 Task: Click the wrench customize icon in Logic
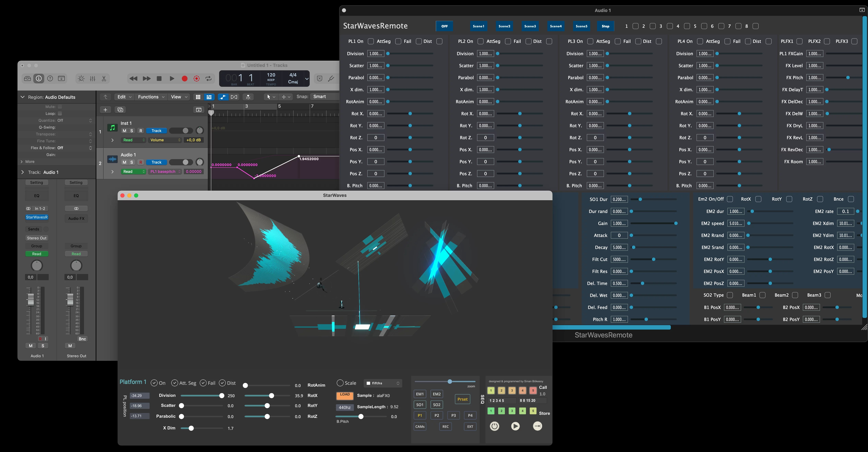[331, 79]
